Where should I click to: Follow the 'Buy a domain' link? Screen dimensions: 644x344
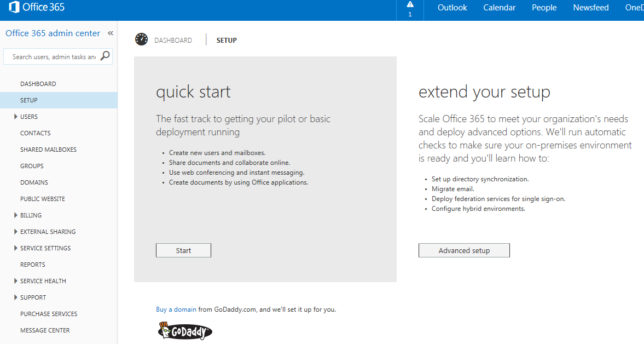[176, 309]
